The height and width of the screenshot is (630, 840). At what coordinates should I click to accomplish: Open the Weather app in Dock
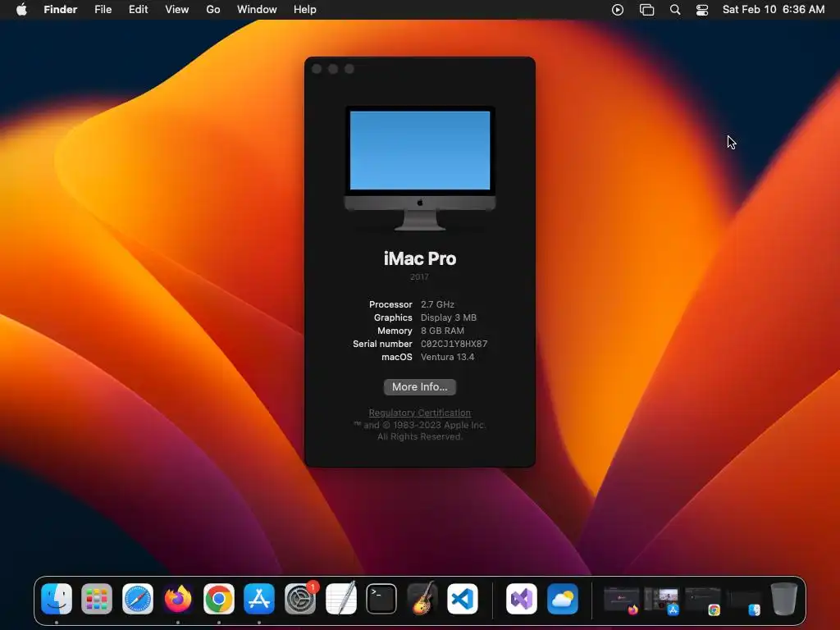click(x=563, y=598)
